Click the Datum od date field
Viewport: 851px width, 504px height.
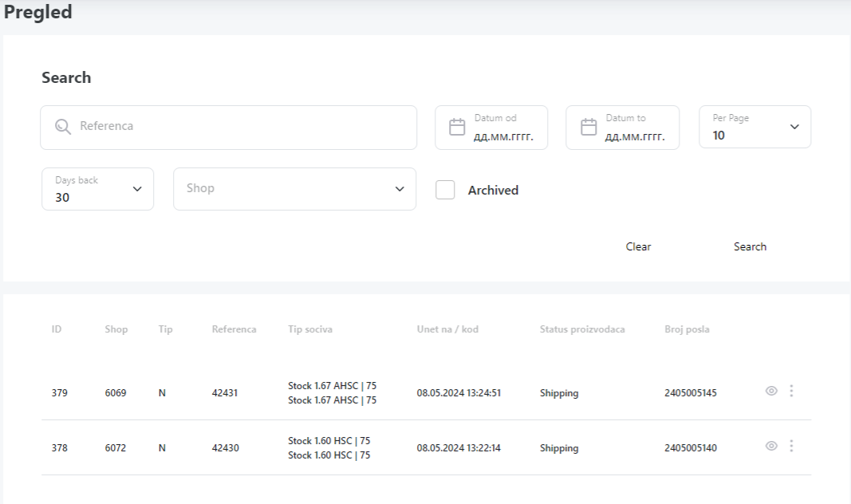pyautogui.click(x=503, y=136)
